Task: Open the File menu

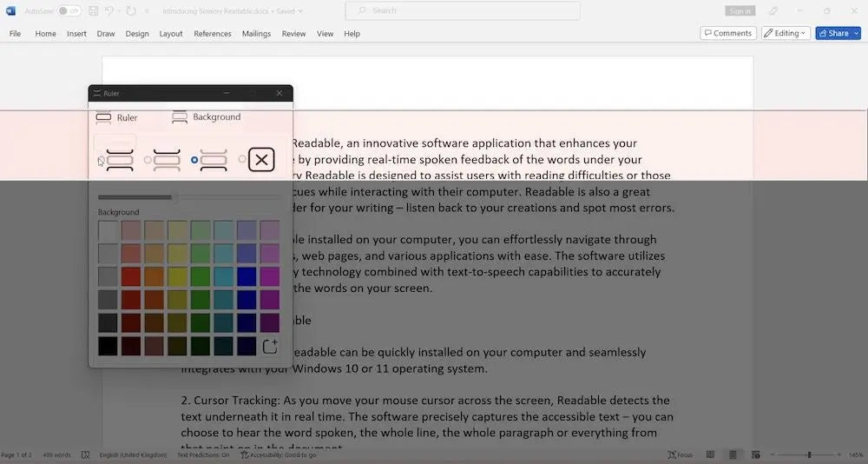Action: click(15, 33)
